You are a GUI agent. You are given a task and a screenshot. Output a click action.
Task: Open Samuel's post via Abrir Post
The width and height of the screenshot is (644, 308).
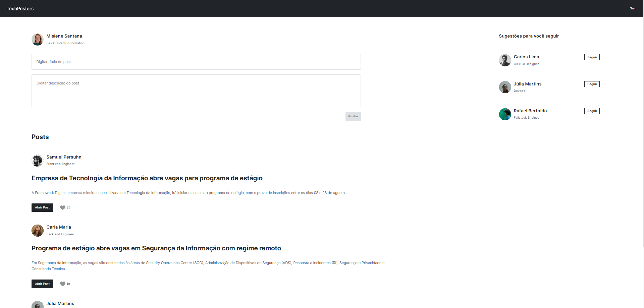42,207
